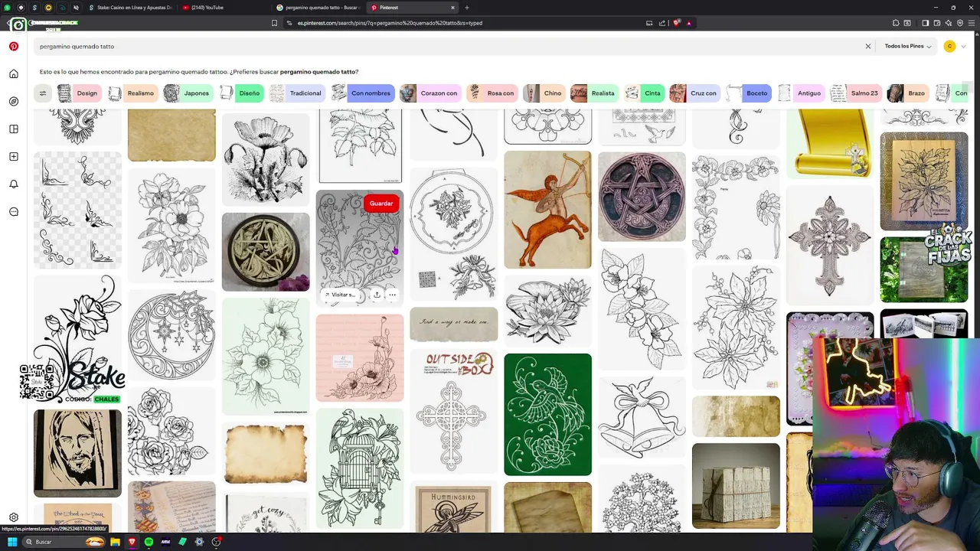This screenshot has width=980, height=551.
Task: Open Pinterest messages chat icon
Action: (14, 212)
